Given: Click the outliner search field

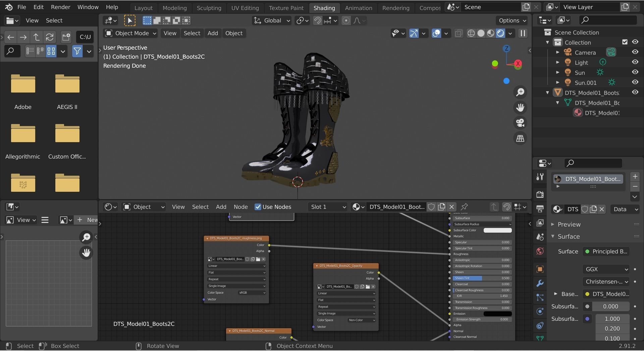Looking at the screenshot, I should pos(608,20).
